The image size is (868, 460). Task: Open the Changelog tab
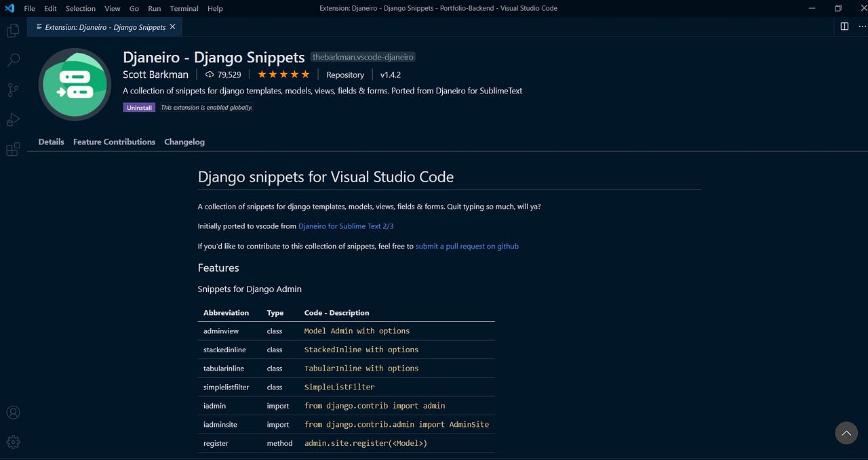(184, 142)
